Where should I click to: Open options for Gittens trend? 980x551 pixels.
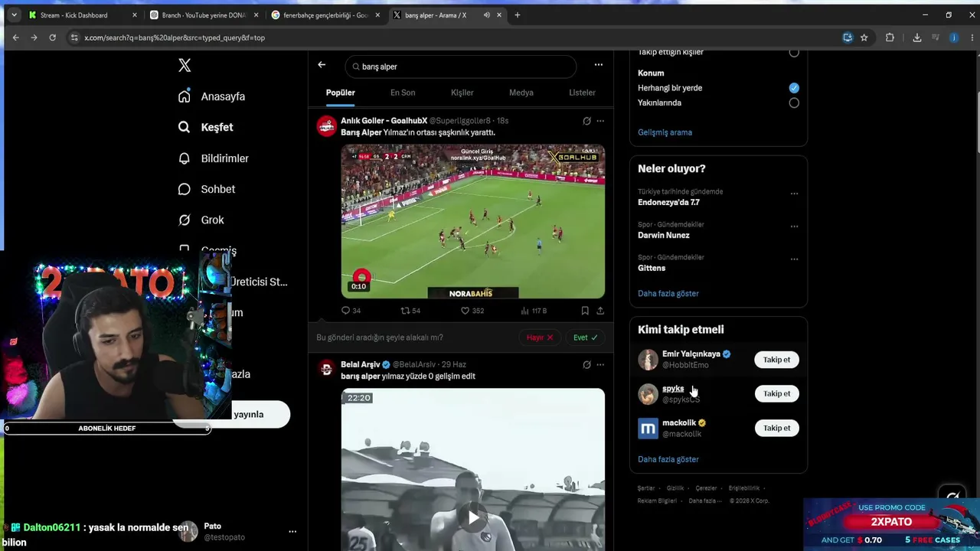794,259
